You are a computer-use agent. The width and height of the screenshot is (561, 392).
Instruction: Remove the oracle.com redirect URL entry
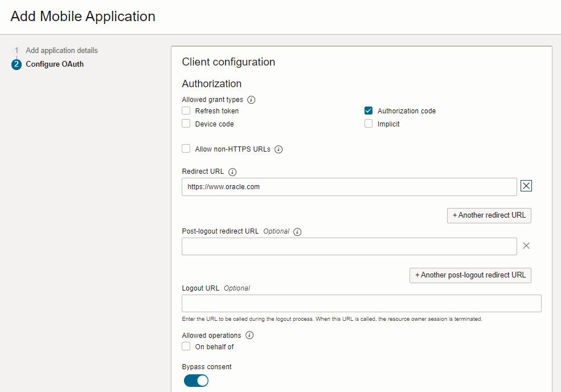tap(526, 186)
